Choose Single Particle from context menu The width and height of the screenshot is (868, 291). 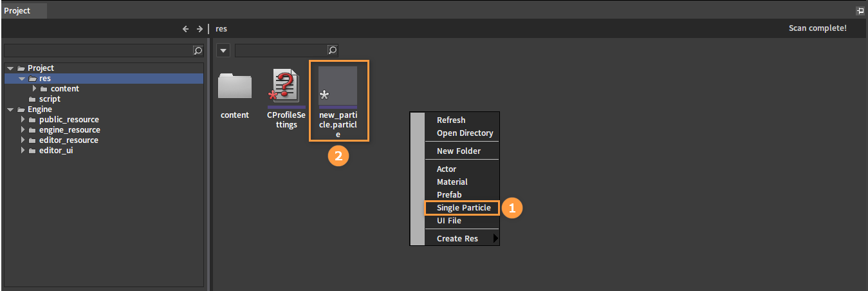pyautogui.click(x=462, y=208)
